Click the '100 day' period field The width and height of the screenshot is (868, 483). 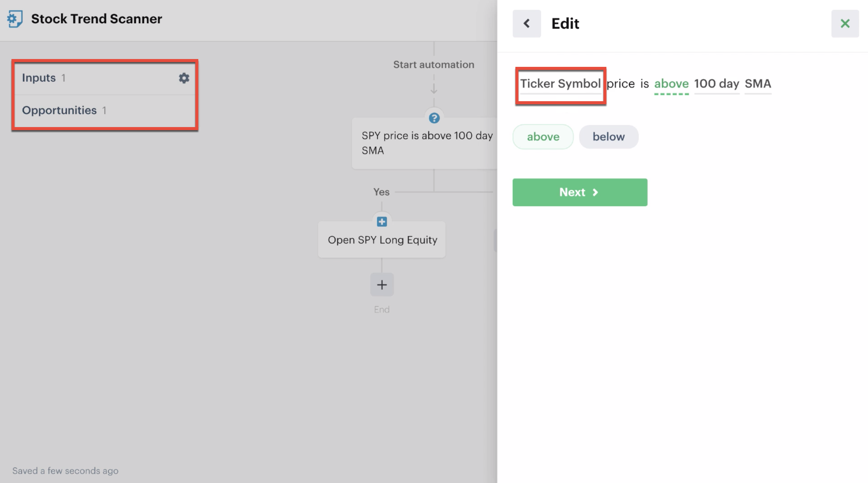(716, 84)
